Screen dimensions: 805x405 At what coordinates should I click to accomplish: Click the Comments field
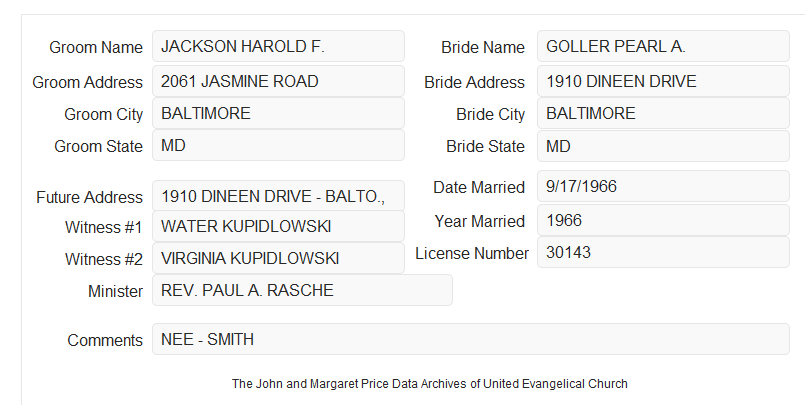(x=471, y=339)
